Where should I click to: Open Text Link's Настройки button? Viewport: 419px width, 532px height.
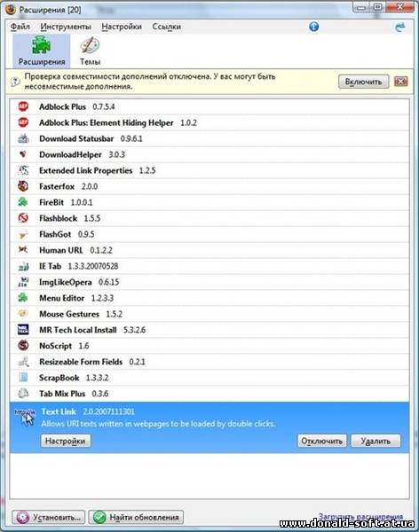tap(65, 441)
